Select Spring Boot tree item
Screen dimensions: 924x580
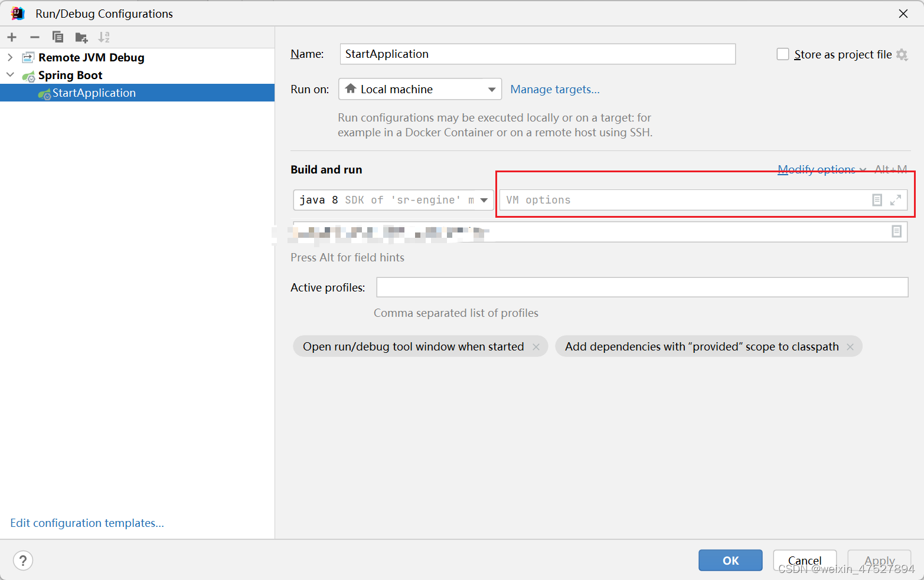click(70, 75)
